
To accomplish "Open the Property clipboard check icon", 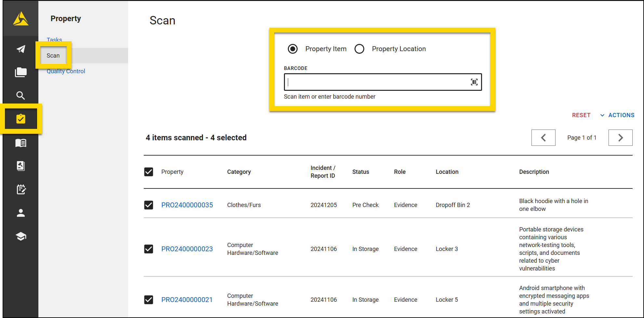I will 21,119.
